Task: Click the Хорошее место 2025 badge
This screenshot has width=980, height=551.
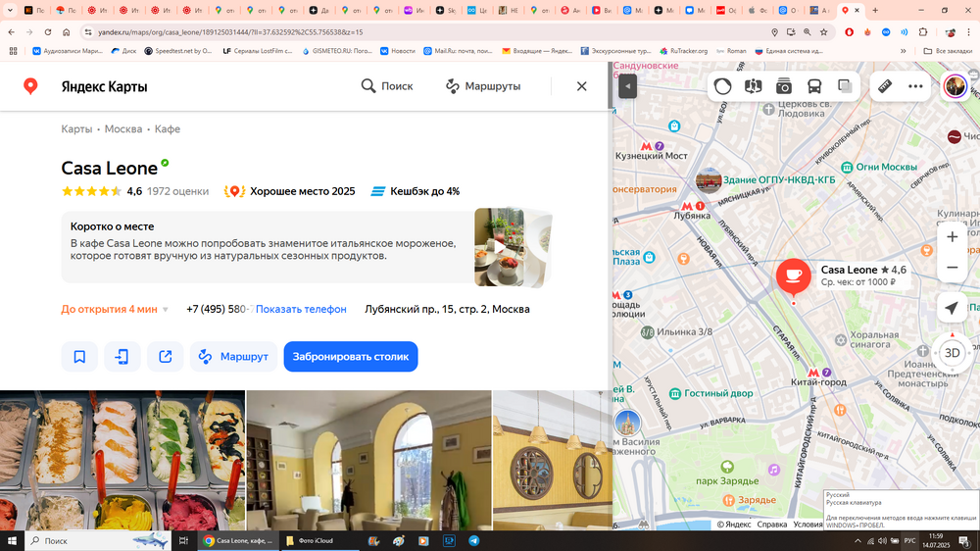Action: [x=289, y=191]
